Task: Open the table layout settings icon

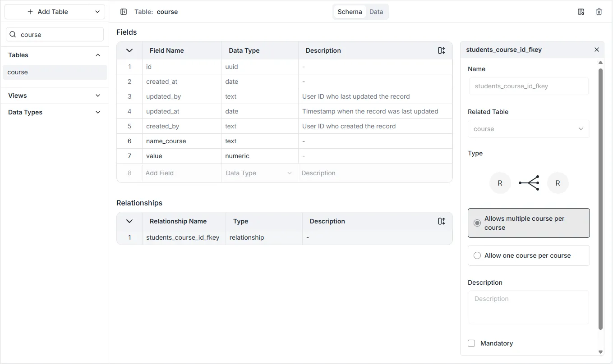Action: coord(581,12)
